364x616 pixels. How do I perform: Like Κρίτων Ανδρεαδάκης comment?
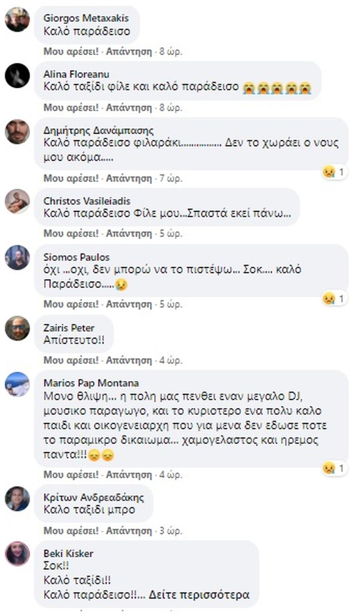71,531
